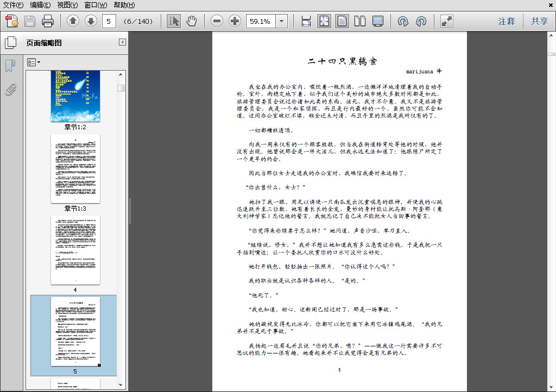
Task: Rotate the view counterclockwise
Action: point(421,21)
